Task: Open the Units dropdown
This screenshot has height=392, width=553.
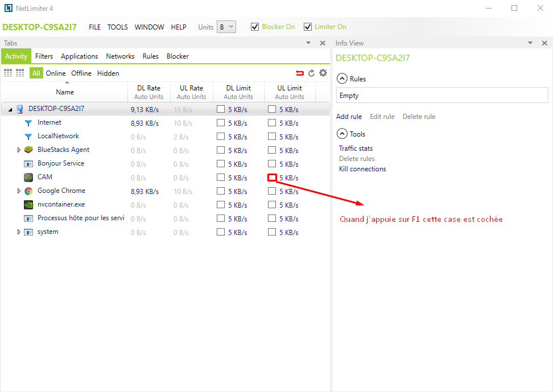Action: point(226,27)
